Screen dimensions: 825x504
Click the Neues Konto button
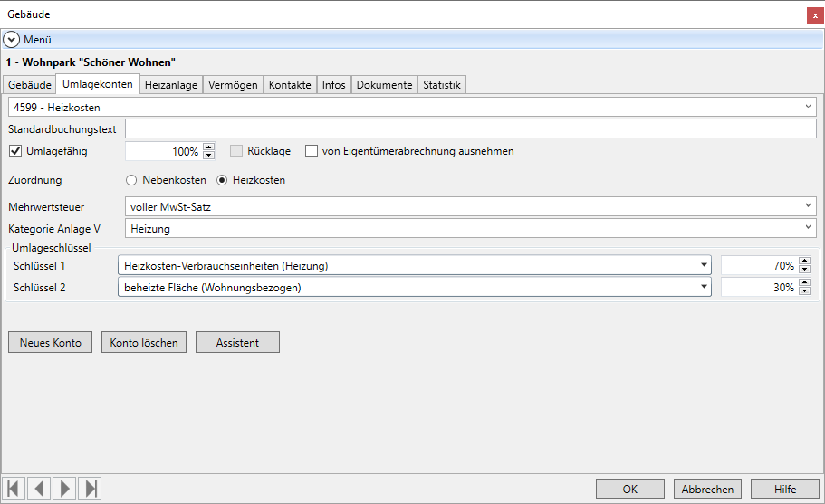51,343
